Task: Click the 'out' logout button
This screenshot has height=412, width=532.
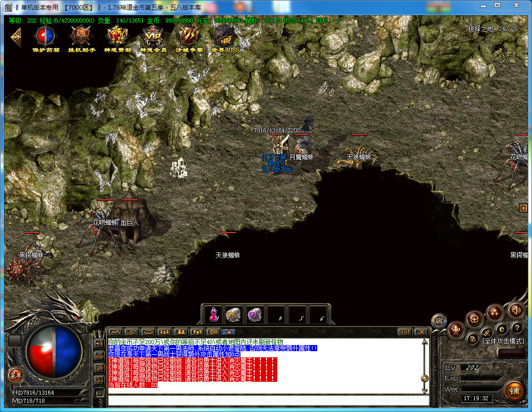Action: (x=405, y=332)
